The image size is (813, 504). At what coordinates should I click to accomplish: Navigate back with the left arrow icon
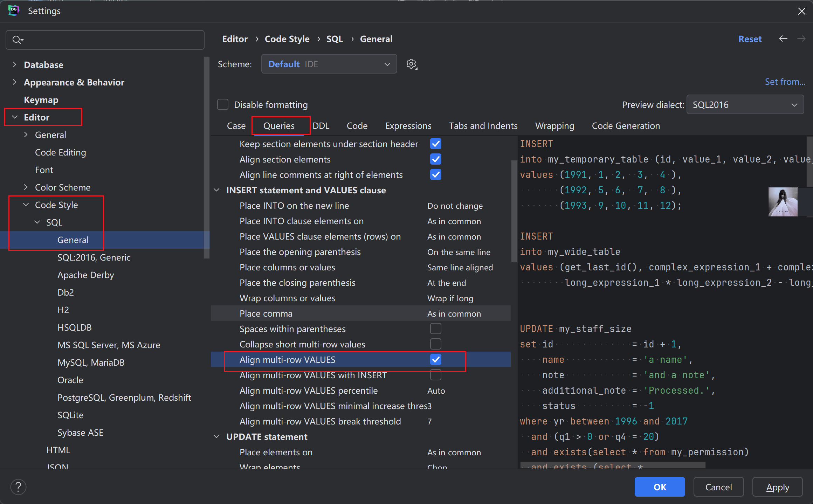point(783,39)
